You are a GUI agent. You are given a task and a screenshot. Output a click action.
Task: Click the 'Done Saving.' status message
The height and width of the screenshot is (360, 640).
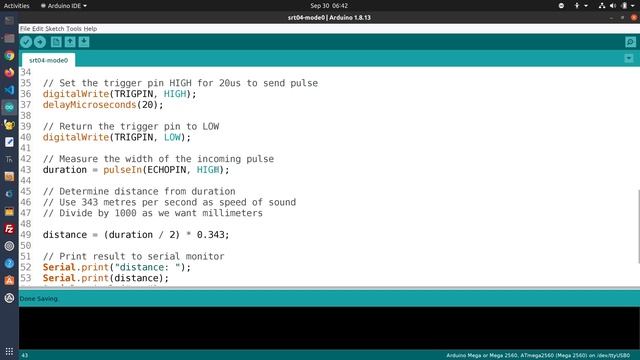coord(39,299)
